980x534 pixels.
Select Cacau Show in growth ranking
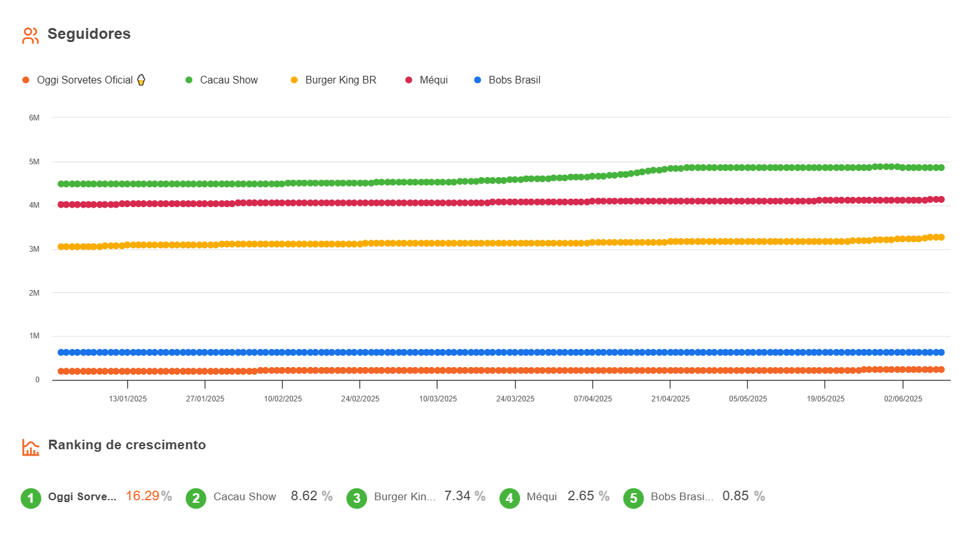coord(245,497)
